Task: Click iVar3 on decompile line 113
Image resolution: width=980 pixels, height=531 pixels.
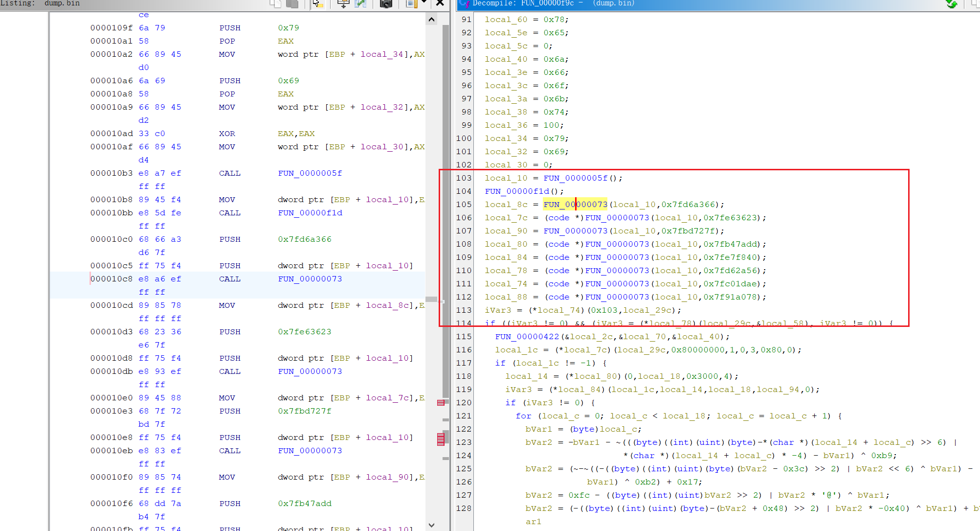Action: [498, 310]
